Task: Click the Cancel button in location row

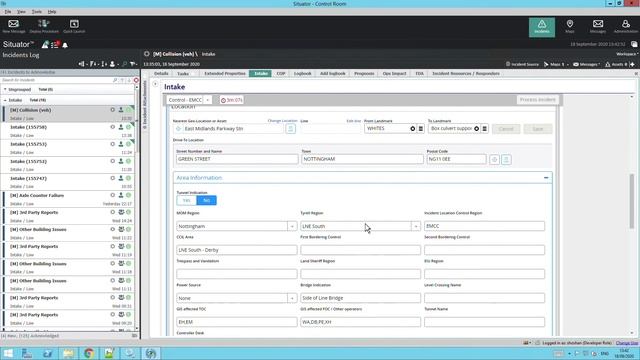Action: tap(506, 129)
